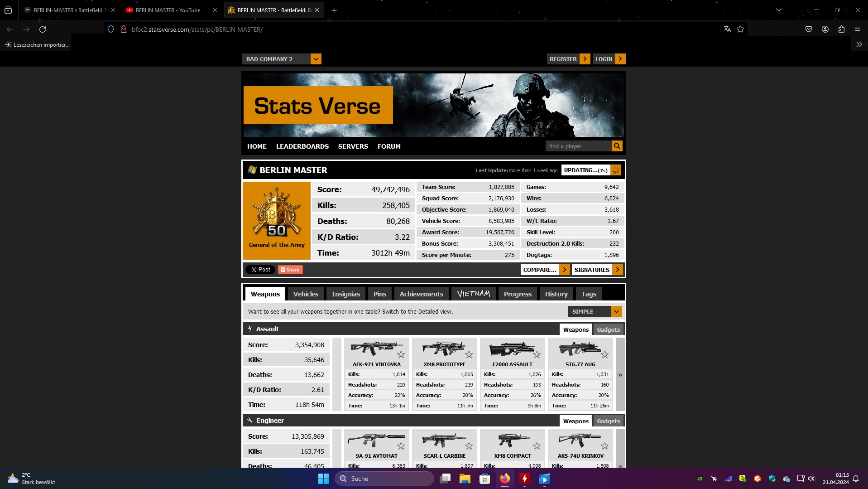Share the profile with X Post button
The width and height of the screenshot is (868, 489).
pyautogui.click(x=260, y=270)
